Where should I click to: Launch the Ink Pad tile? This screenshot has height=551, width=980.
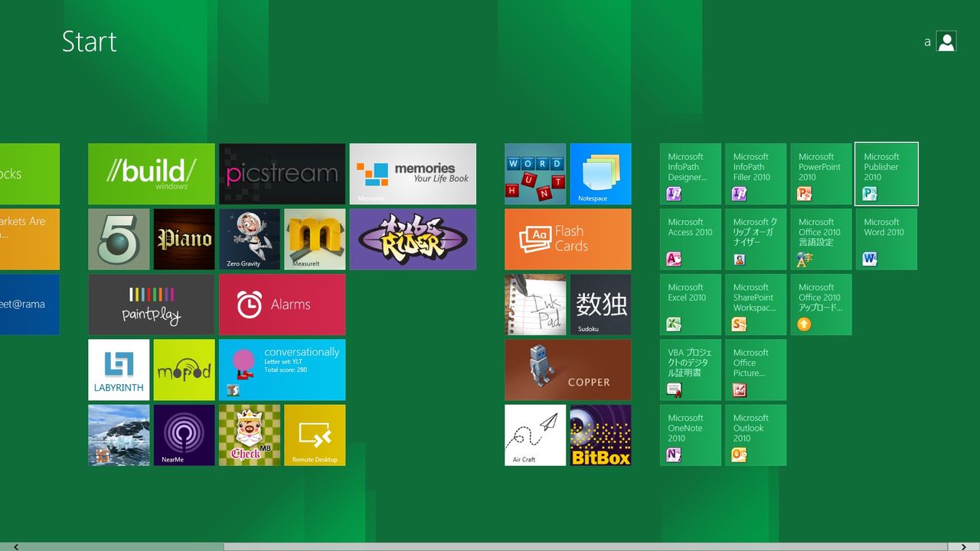pyautogui.click(x=535, y=305)
